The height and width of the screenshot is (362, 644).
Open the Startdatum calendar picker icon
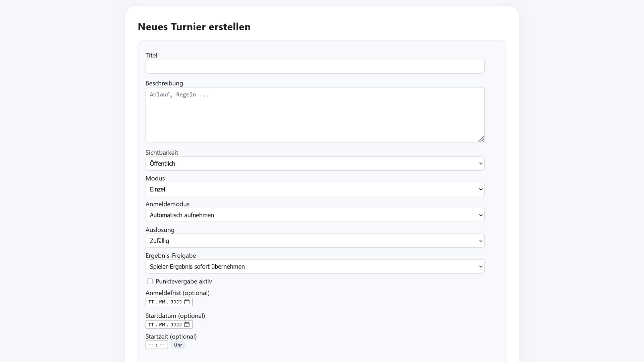(x=187, y=324)
